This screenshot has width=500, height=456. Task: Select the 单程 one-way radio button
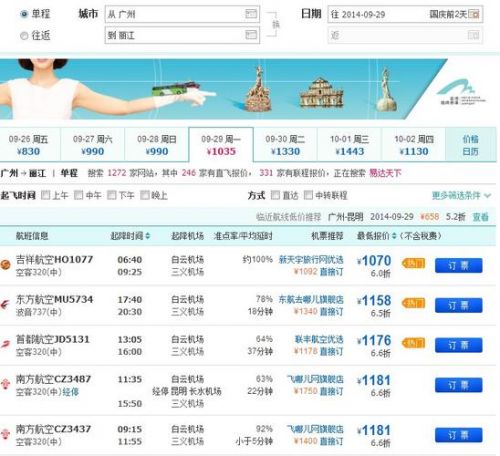coord(24,14)
